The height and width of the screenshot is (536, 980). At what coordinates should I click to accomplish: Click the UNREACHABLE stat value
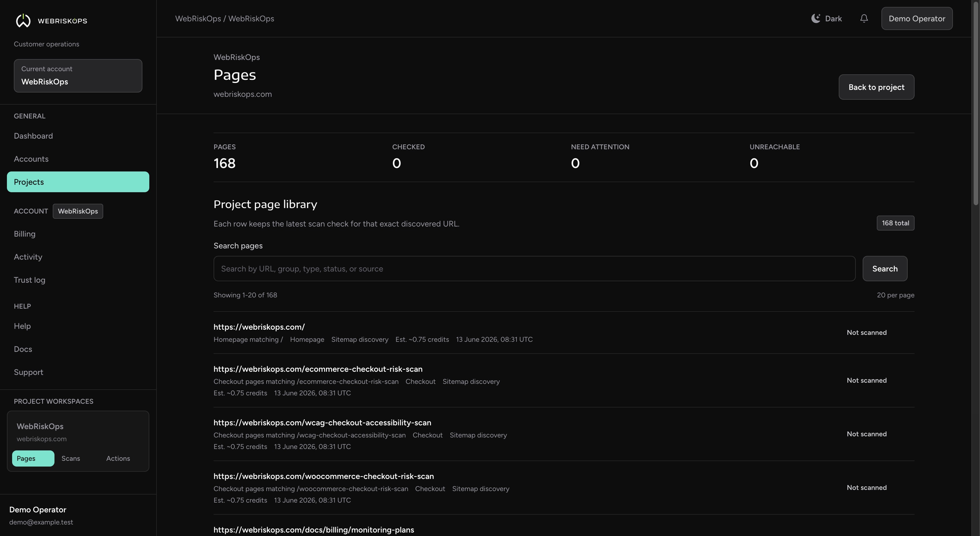(x=754, y=163)
